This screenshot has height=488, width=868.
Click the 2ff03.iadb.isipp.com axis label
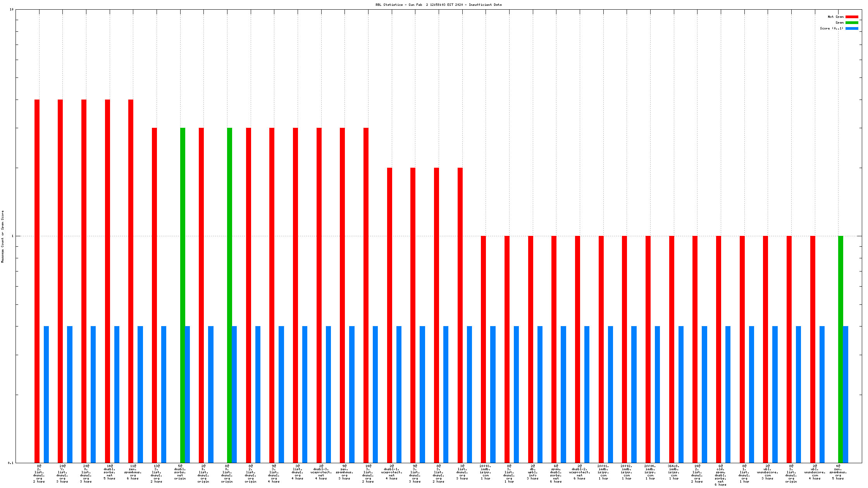coord(486,472)
